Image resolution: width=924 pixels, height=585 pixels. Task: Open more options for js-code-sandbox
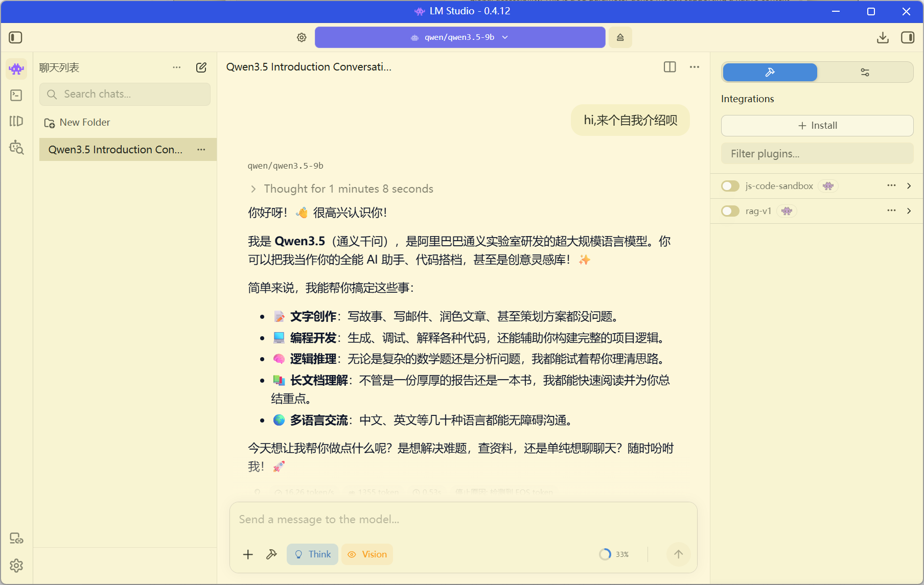(892, 185)
